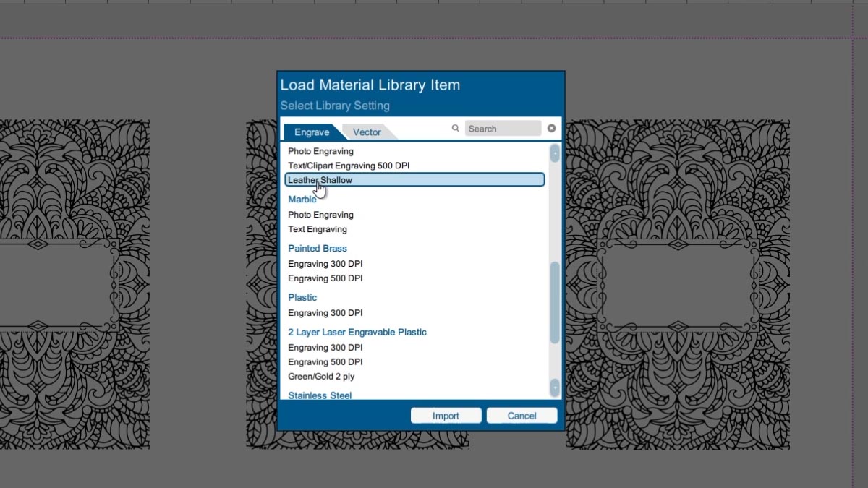Choose Engraving 500 DPI under Painted Brass

point(325,278)
